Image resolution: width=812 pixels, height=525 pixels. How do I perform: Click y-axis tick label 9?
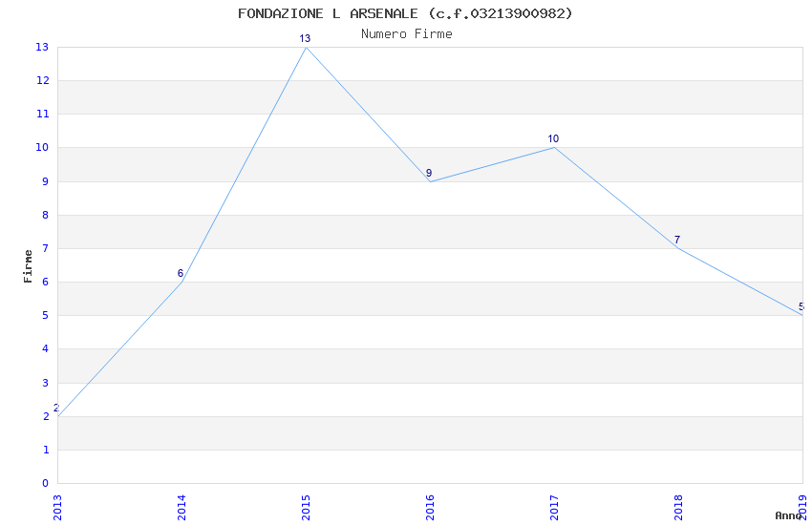coord(46,181)
